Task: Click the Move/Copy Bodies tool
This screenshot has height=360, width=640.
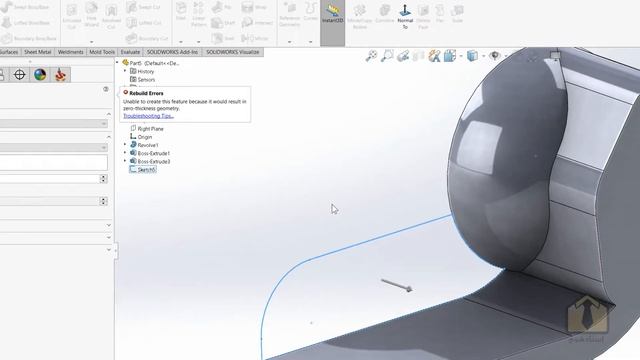Action: click(360, 16)
